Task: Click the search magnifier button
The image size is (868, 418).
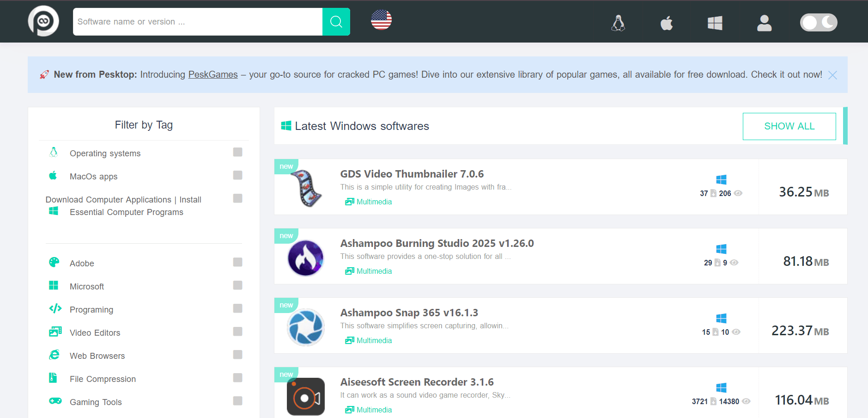Action: [336, 22]
